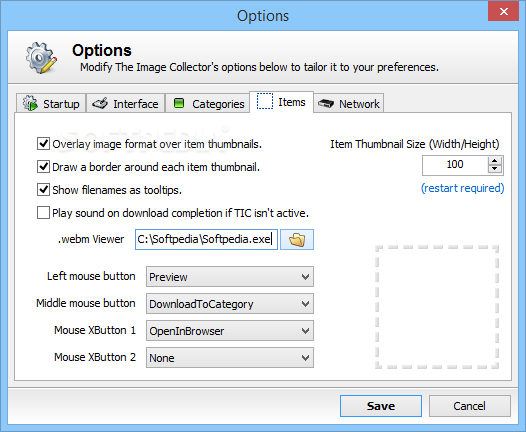This screenshot has height=432, width=526.
Task: Save the options
Action: pyautogui.click(x=381, y=406)
